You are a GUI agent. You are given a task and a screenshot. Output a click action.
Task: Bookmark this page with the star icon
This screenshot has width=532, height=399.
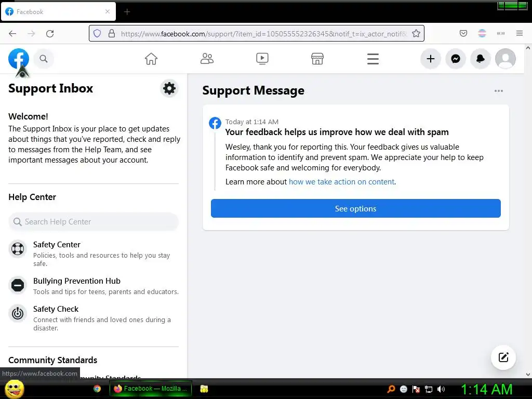(x=416, y=33)
